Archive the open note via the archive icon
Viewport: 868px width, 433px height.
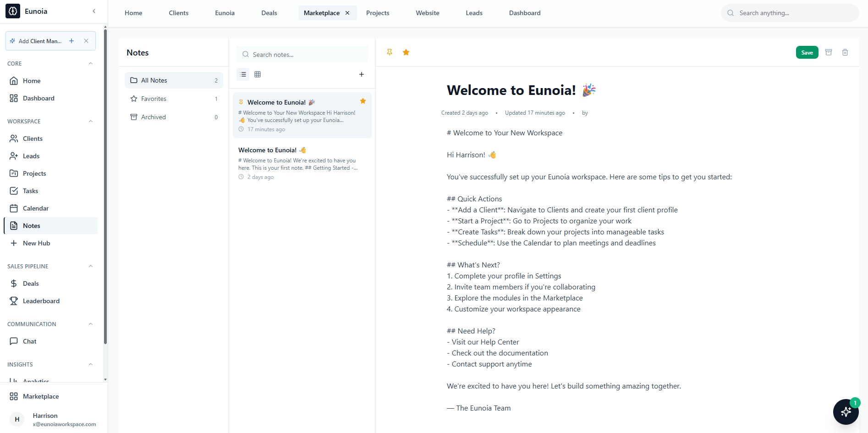click(x=829, y=52)
